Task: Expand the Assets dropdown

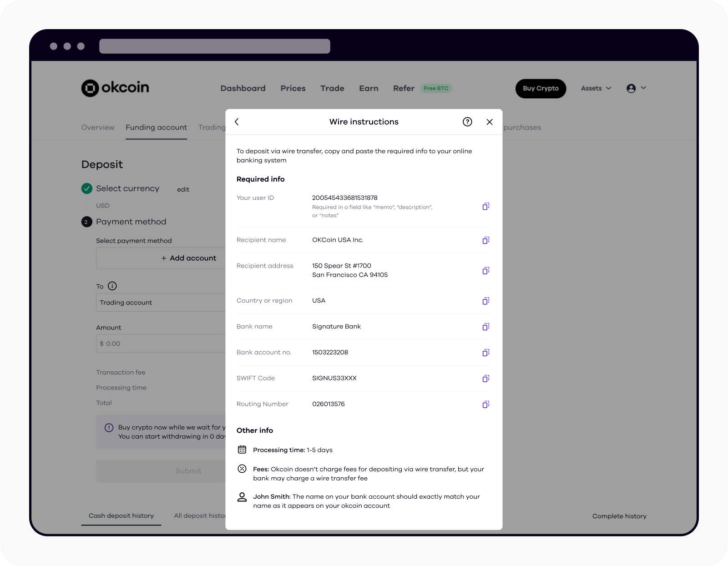Action: (596, 88)
